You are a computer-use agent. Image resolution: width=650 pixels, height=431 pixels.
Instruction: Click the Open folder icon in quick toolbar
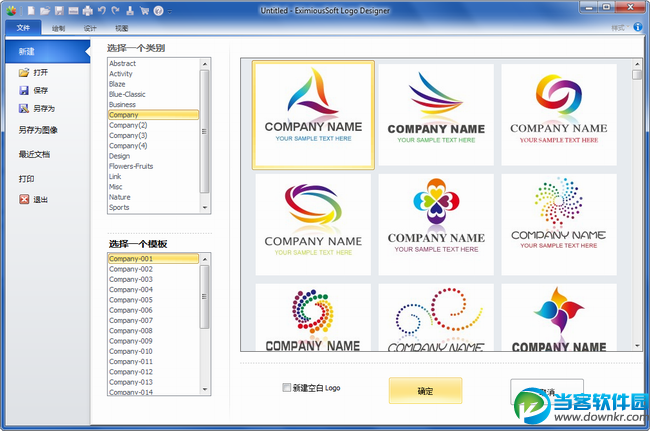coord(45,11)
